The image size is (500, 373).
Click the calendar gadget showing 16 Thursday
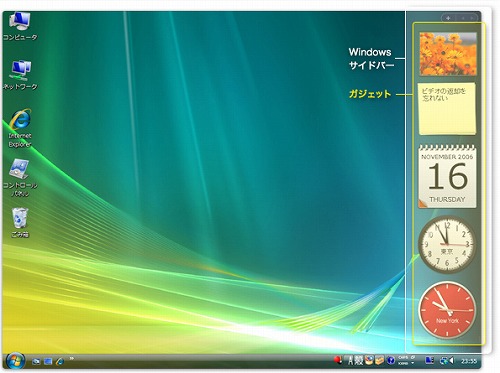(447, 176)
